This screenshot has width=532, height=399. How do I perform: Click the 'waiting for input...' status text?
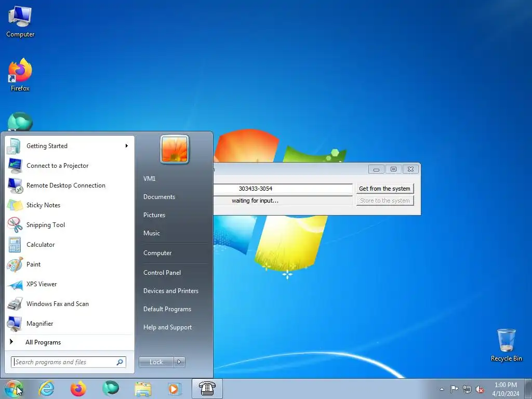[255, 201]
